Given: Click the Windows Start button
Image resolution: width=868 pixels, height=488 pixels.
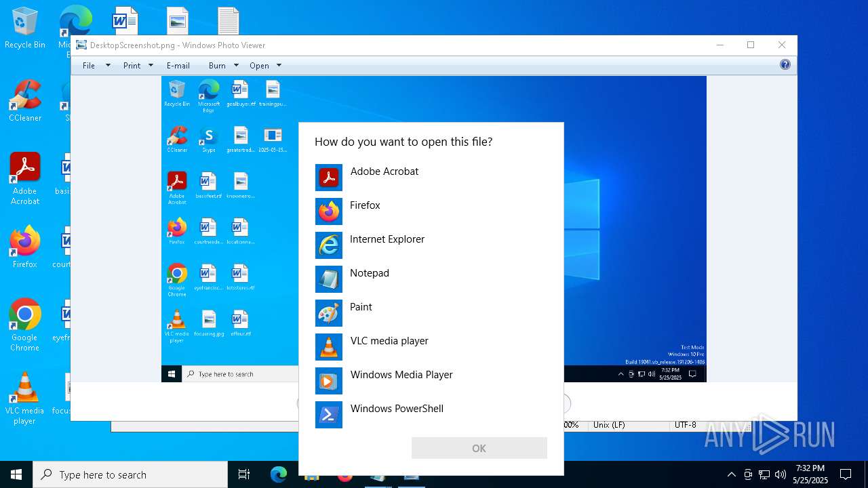Looking at the screenshot, I should (x=16, y=474).
